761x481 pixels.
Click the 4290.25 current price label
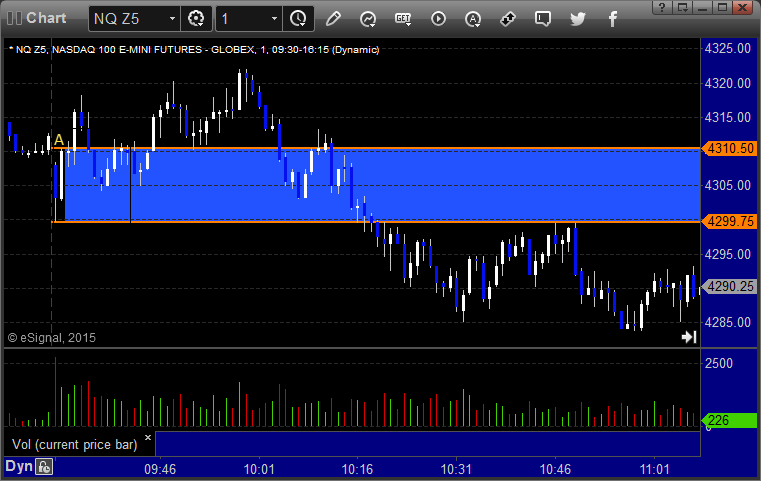click(x=729, y=286)
